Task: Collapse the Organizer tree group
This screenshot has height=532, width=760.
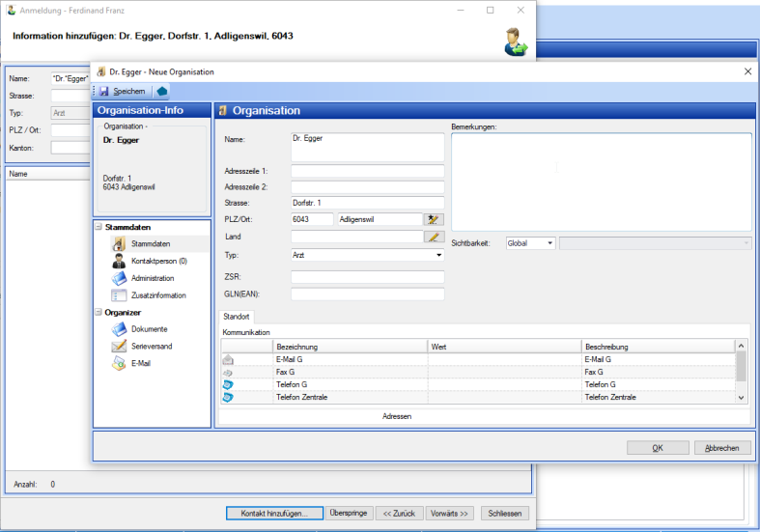Action: (x=99, y=312)
